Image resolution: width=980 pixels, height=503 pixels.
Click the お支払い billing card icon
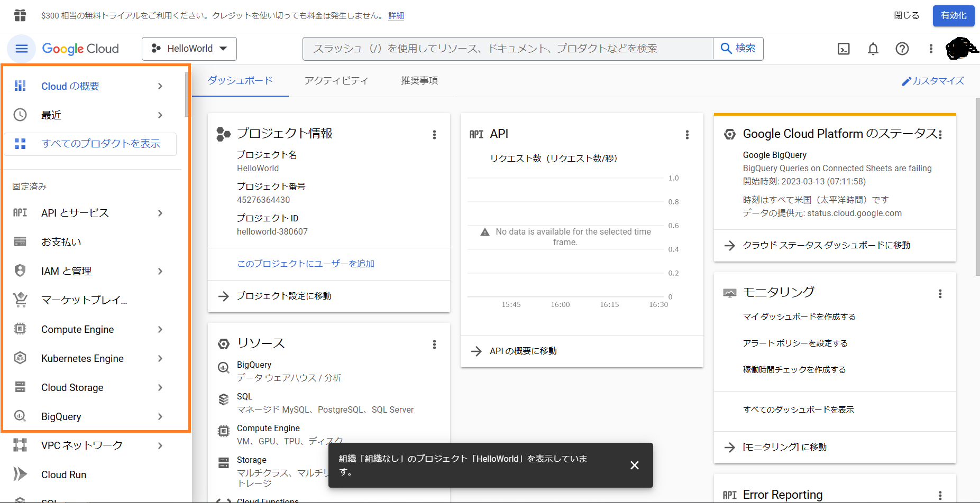pos(20,241)
